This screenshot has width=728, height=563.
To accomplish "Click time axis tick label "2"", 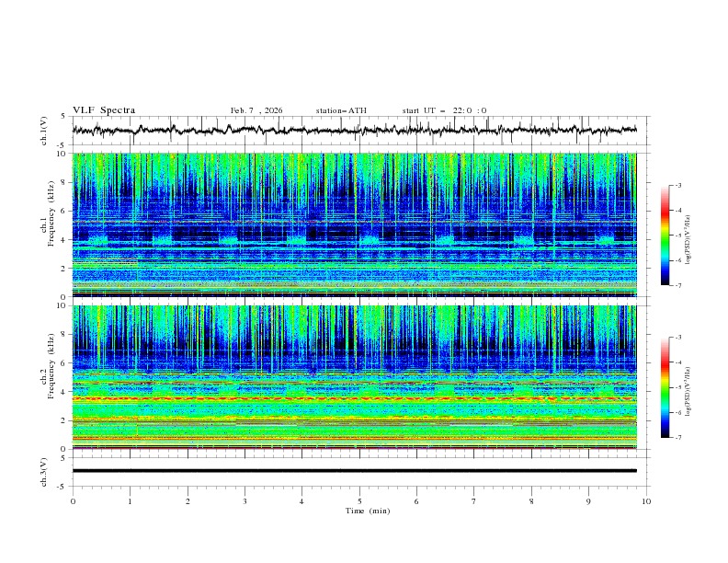I will 188,501.
